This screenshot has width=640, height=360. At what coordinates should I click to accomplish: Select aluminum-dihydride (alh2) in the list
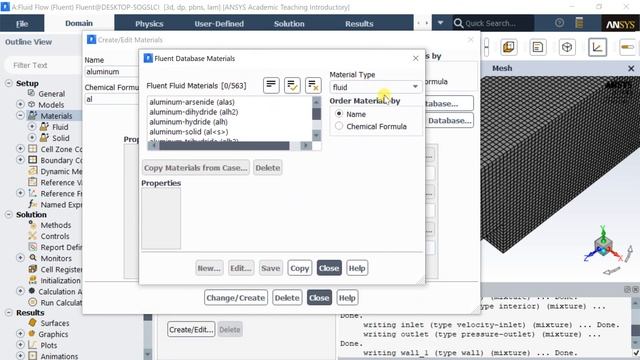(x=193, y=112)
